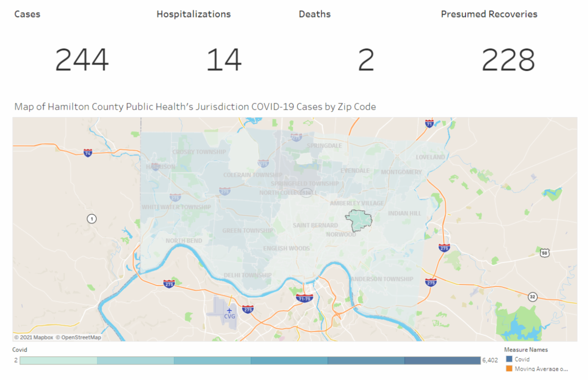
Task: Open the Mapbox copyright link
Action: pos(33,337)
